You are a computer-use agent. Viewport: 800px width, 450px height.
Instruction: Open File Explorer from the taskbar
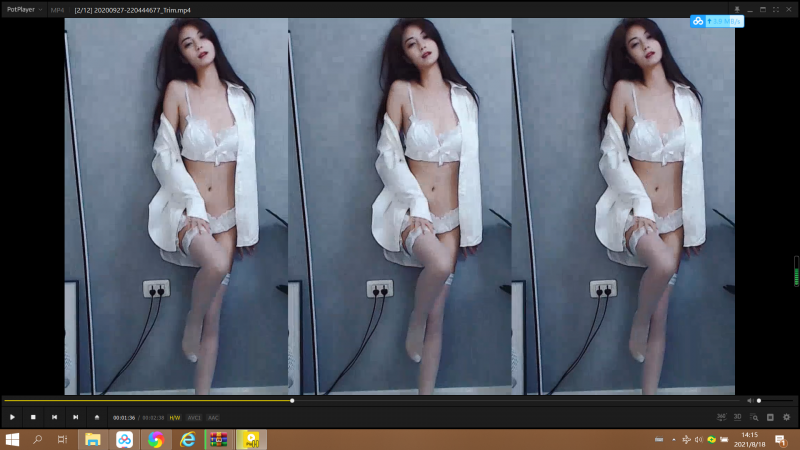(x=92, y=439)
